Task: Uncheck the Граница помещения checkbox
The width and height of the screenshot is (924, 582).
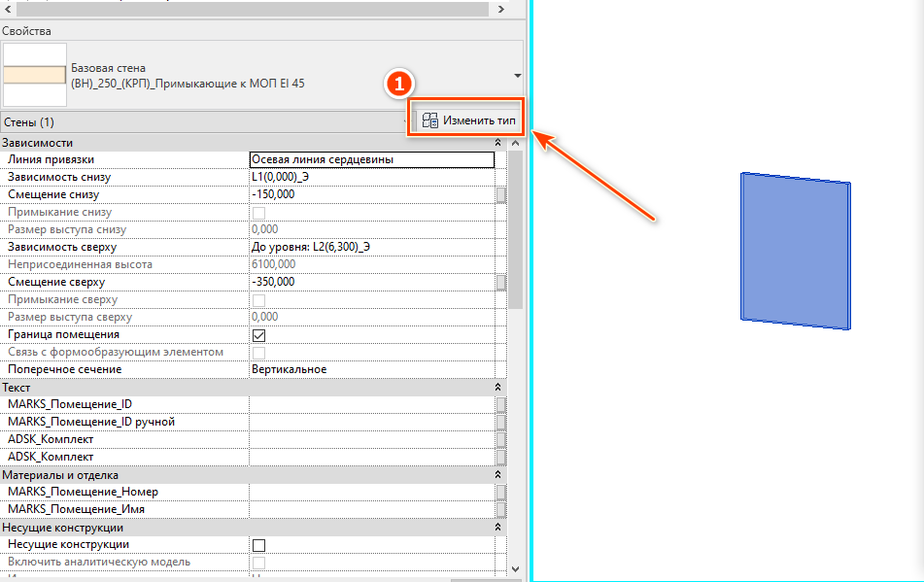Action: tap(259, 335)
